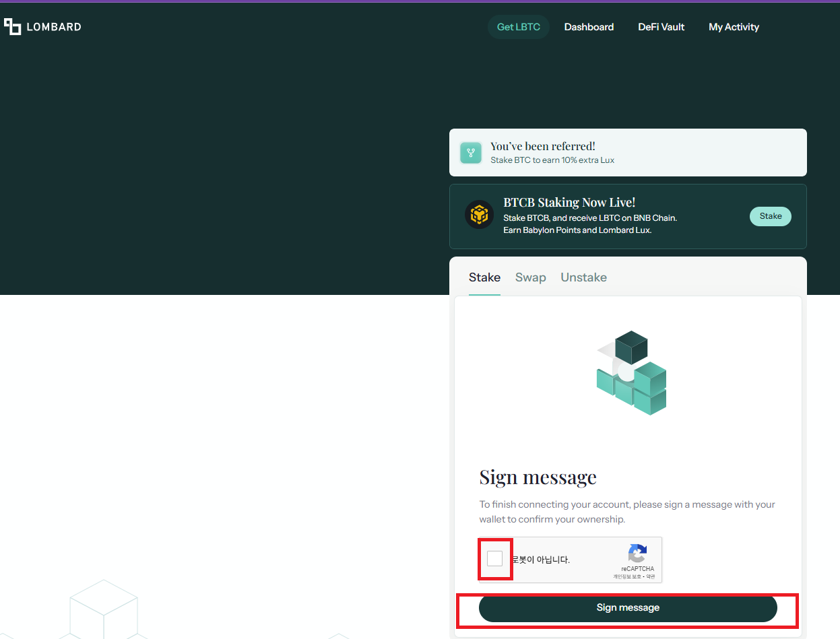Image resolution: width=840 pixels, height=639 pixels.
Task: Click Stake BTC to earn 10% extra Lux
Action: (552, 160)
